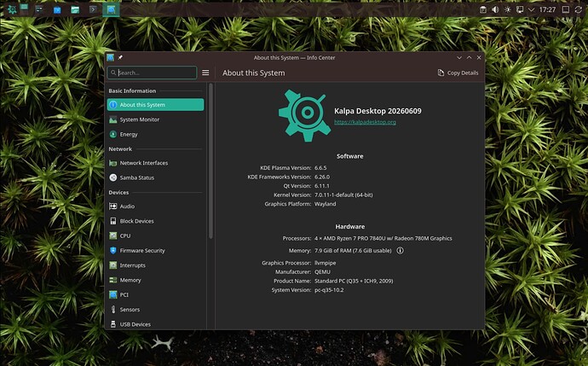
Task: Open the Memory devices page
Action: point(155,280)
